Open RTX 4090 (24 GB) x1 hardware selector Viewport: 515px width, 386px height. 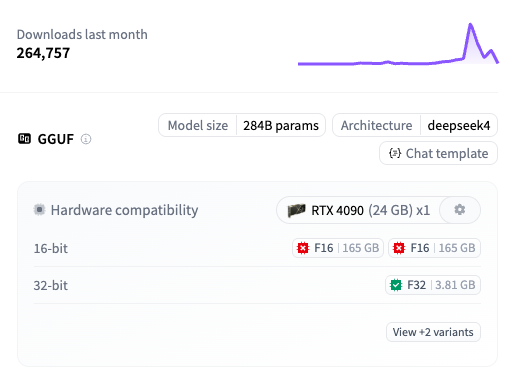[359, 210]
